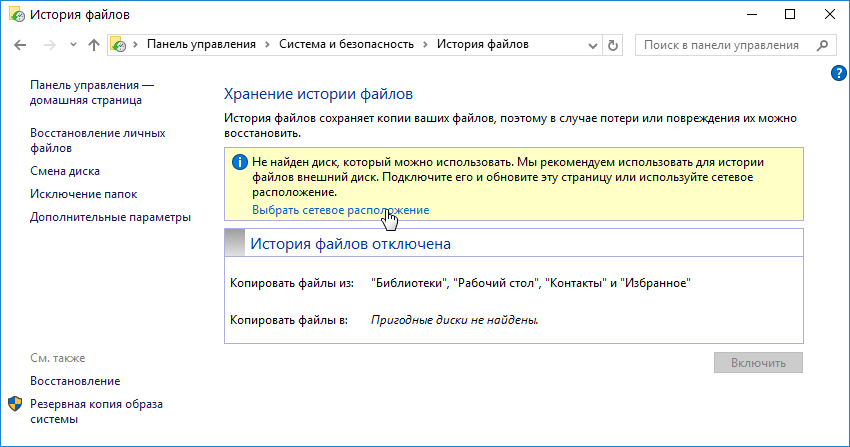Viewport: 850px width, 447px height.
Task: Go up one level with the up arrow
Action: (94, 45)
